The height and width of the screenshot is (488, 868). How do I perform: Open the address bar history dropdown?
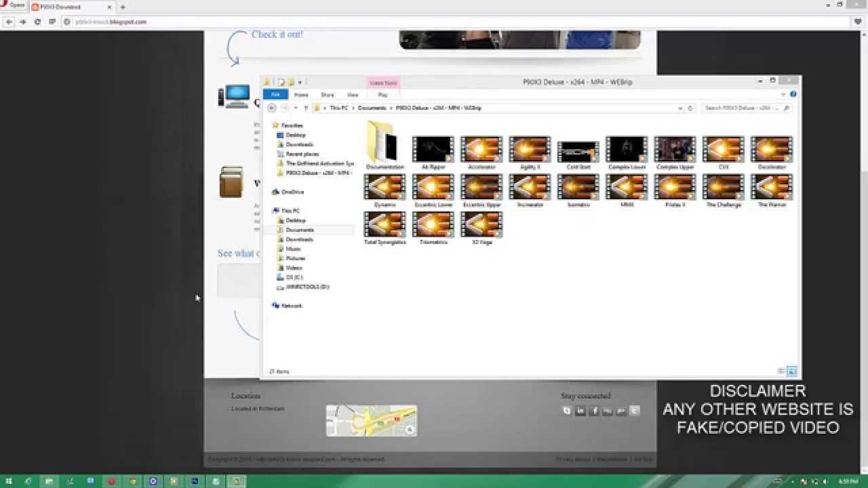680,108
